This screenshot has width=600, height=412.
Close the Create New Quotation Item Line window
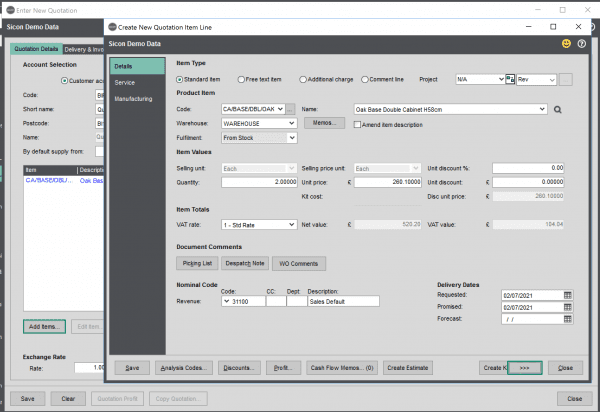578,27
